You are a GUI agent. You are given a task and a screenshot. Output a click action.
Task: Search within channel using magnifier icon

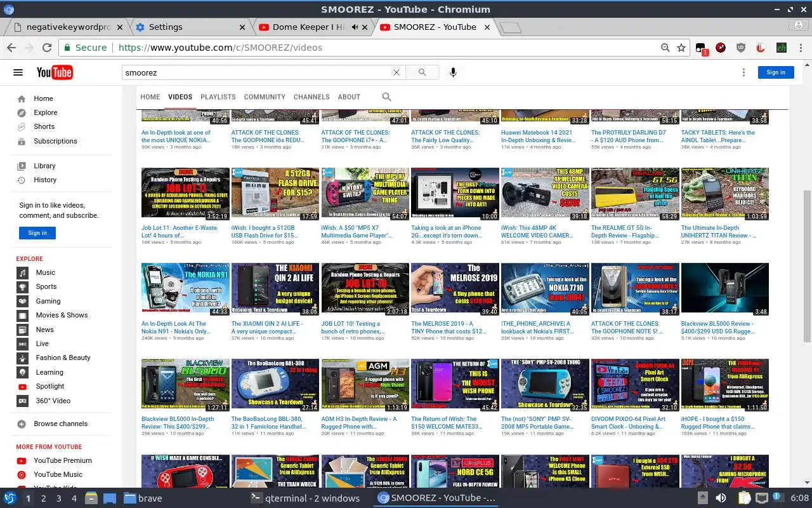(x=386, y=97)
